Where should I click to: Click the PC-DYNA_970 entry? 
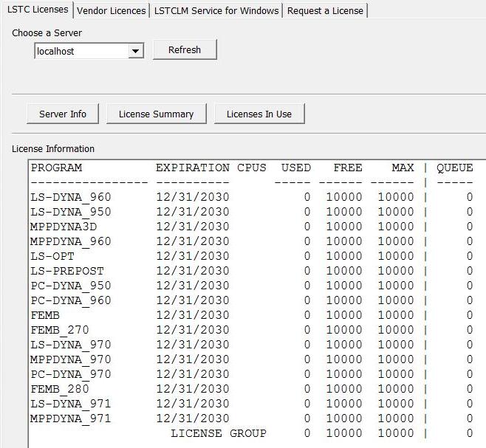71,374
